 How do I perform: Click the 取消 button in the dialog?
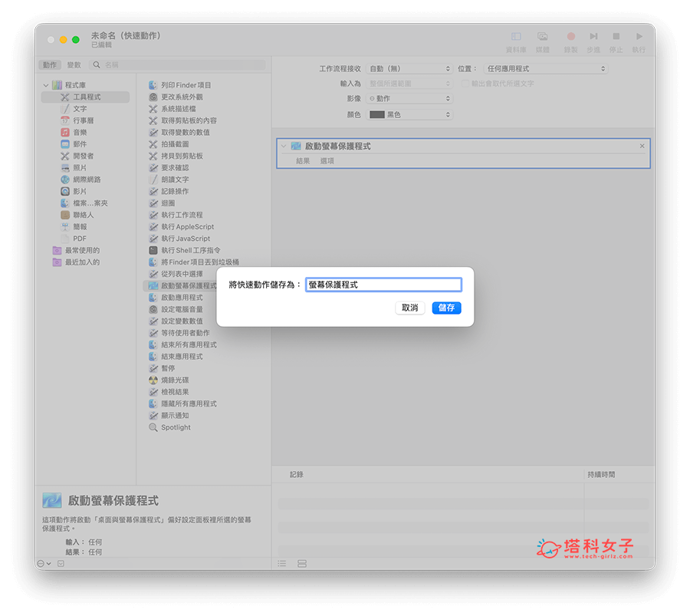pyautogui.click(x=410, y=308)
